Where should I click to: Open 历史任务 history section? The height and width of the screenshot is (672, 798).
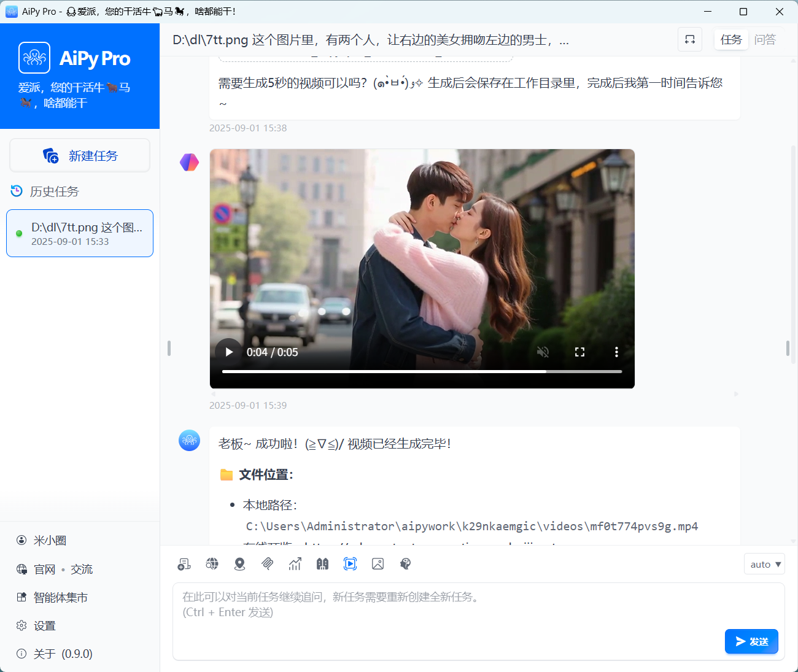point(54,191)
